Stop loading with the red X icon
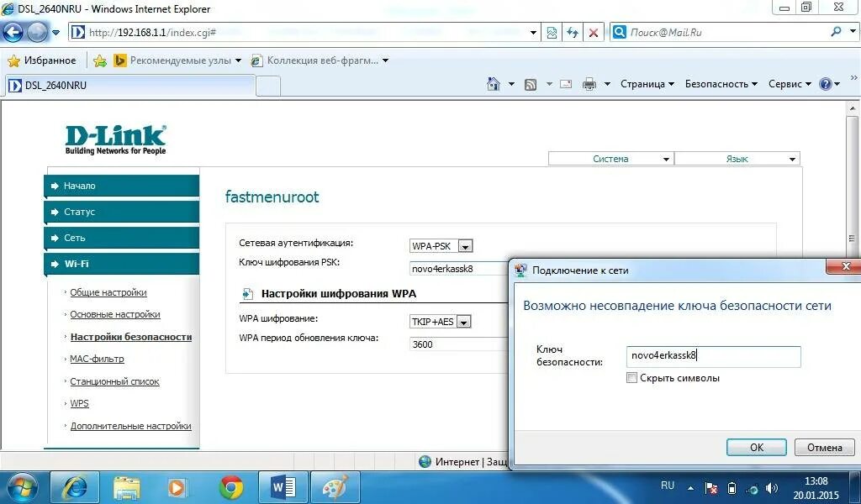This screenshot has height=504, width=861. coord(594,33)
